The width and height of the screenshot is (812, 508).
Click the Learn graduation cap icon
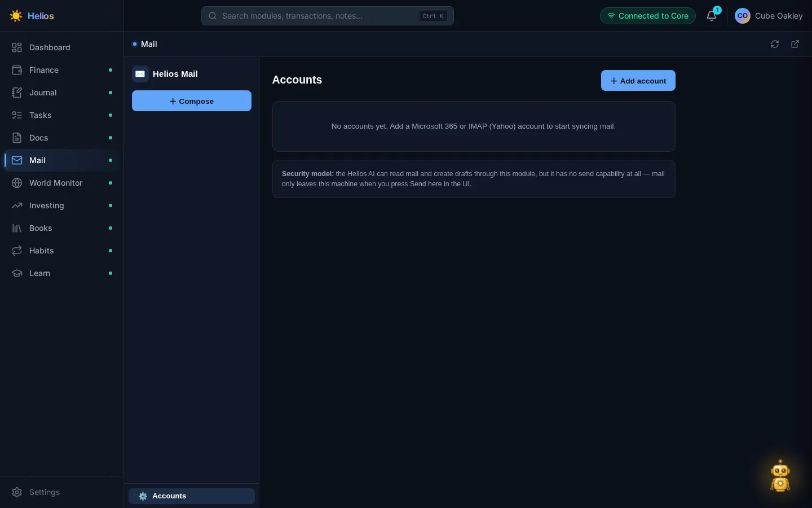(x=17, y=273)
